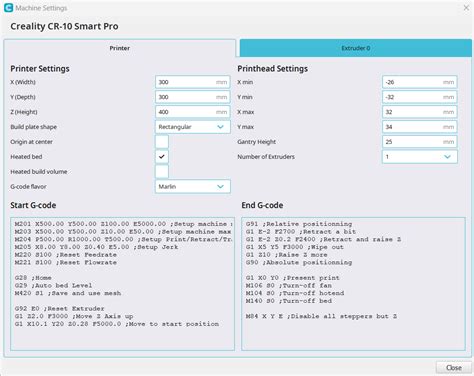The width and height of the screenshot is (474, 376).
Task: Switch to the Printer tab
Action: pyautogui.click(x=120, y=48)
